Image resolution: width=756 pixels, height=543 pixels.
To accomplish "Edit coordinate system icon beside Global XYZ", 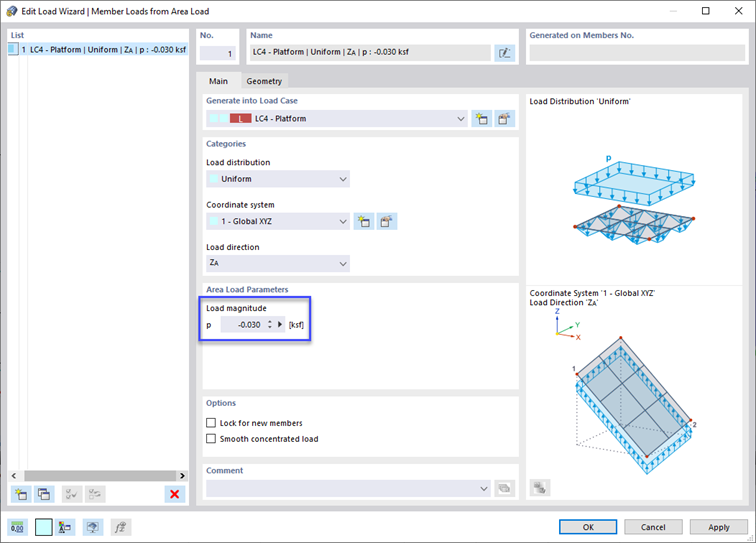I will click(387, 221).
